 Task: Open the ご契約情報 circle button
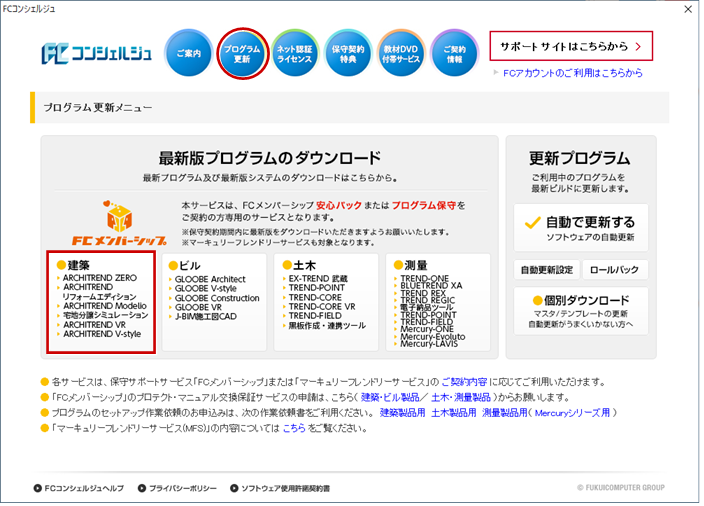[454, 53]
